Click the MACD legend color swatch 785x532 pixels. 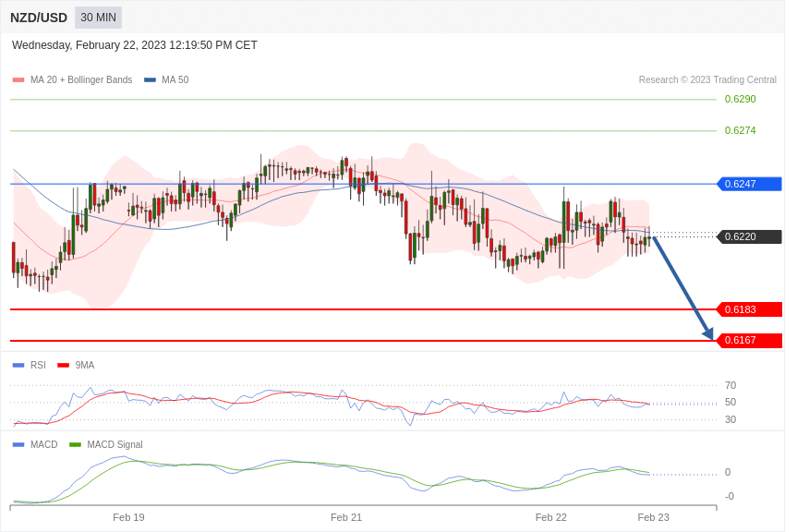(x=18, y=444)
